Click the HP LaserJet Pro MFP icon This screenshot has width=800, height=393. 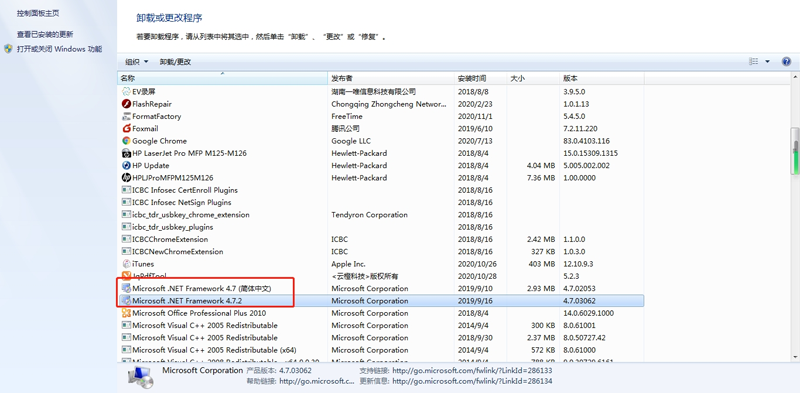(127, 153)
